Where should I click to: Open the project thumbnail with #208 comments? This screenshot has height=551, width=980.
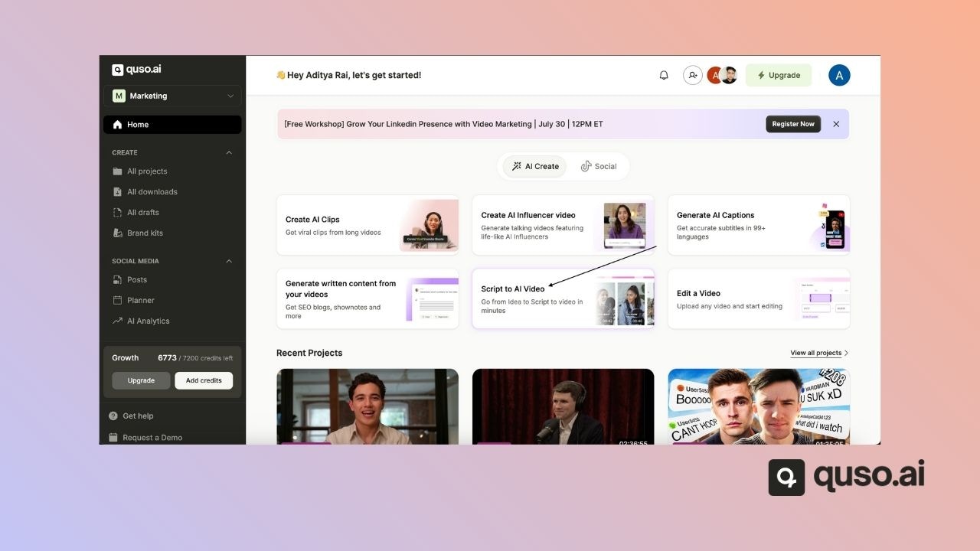pos(759,406)
